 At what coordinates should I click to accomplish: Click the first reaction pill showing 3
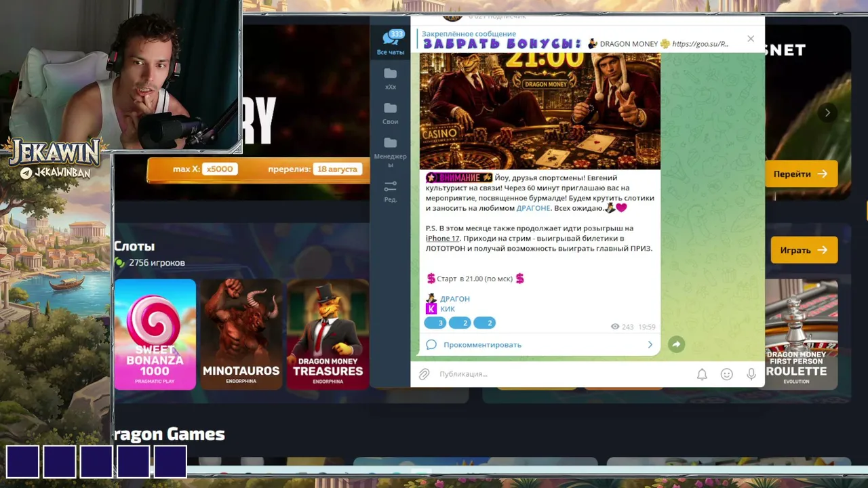[435, 323]
